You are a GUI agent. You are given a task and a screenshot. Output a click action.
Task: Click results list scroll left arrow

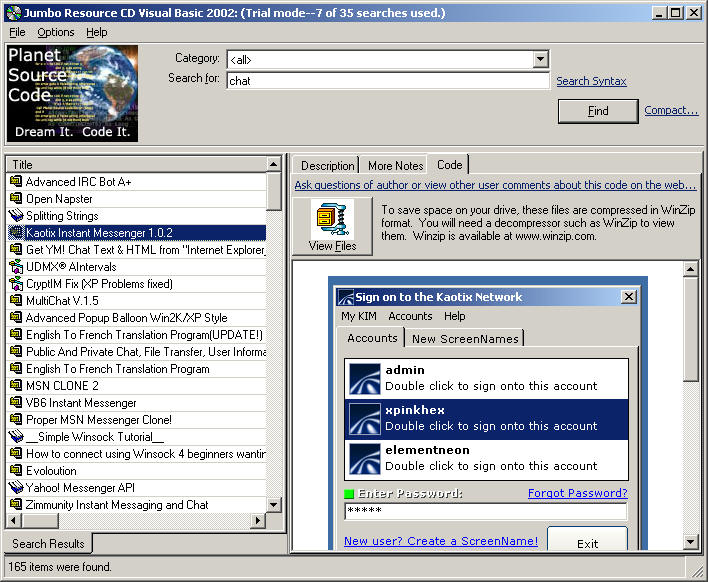pos(14,520)
